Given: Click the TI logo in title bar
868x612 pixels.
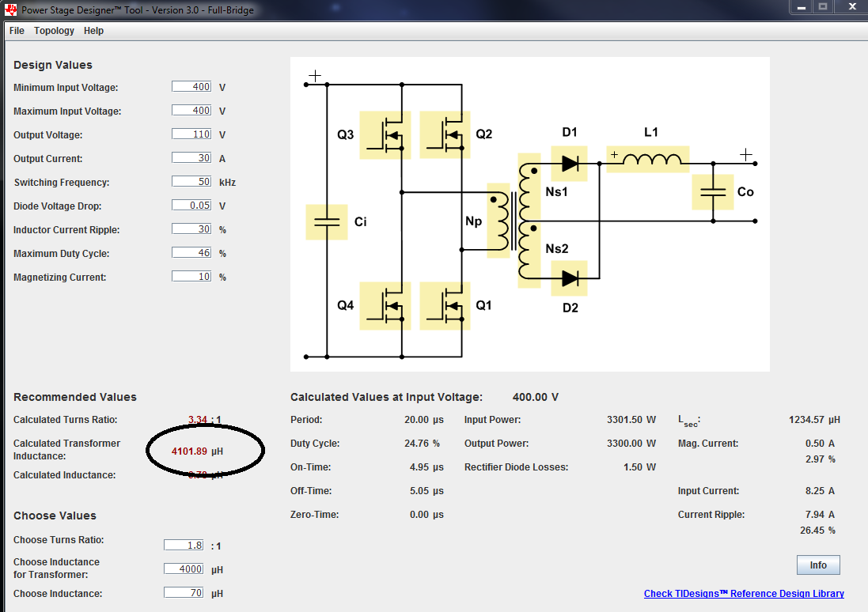Looking at the screenshot, I should pyautogui.click(x=10, y=9).
